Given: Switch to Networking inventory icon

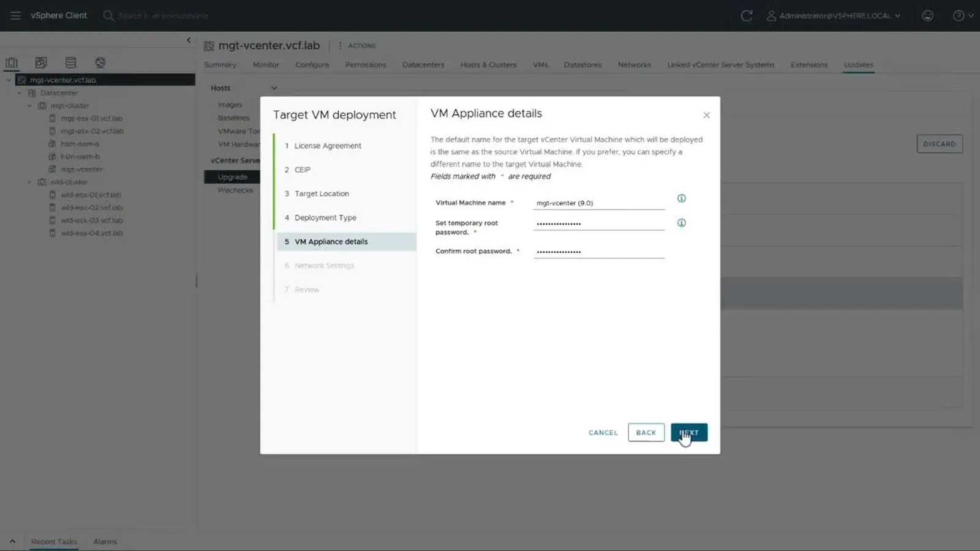Looking at the screenshot, I should (100, 62).
